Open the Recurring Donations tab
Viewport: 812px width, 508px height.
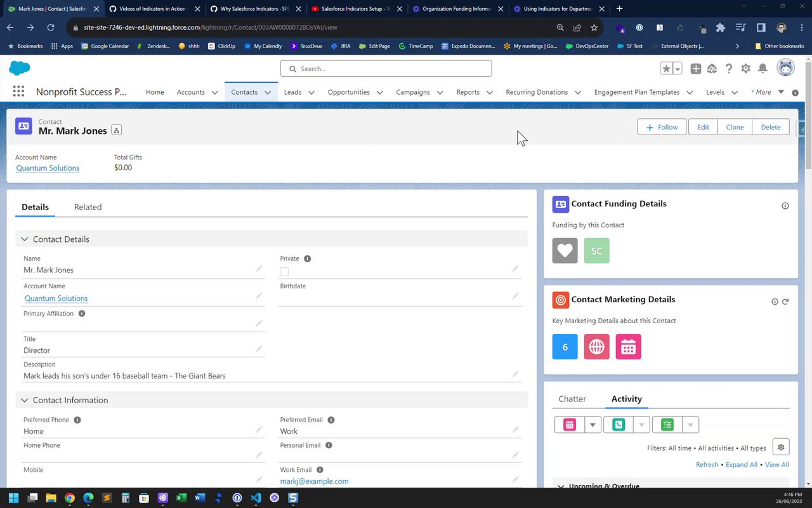(537, 92)
